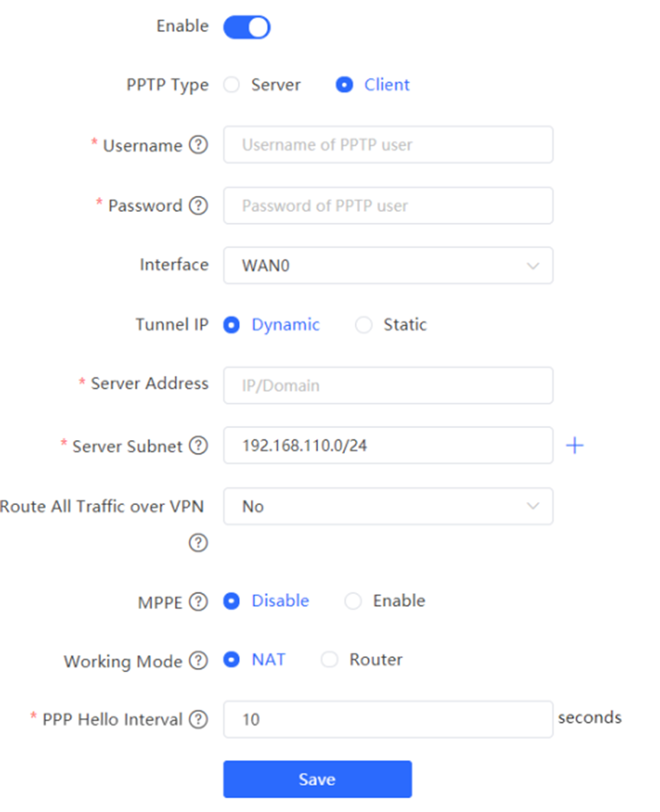
Task: Click the PPP Hello Interval help icon
Action: pos(198,719)
